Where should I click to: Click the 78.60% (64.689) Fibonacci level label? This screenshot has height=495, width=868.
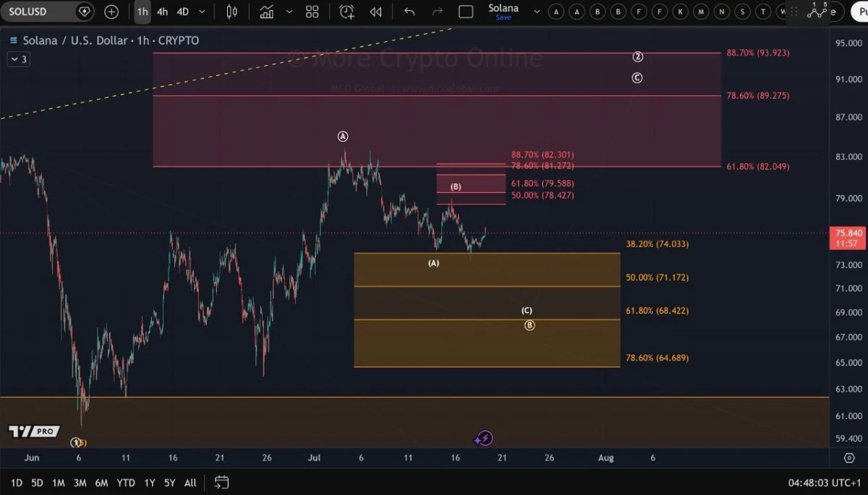click(x=658, y=358)
